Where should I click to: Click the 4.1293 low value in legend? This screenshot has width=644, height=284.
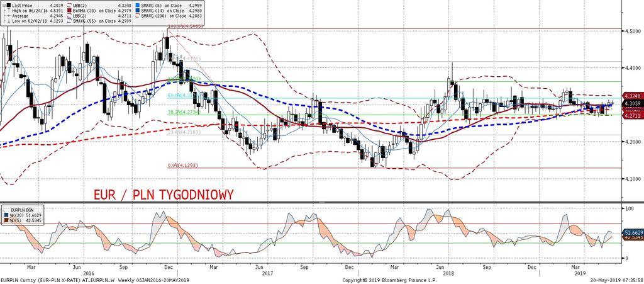pos(56,21)
